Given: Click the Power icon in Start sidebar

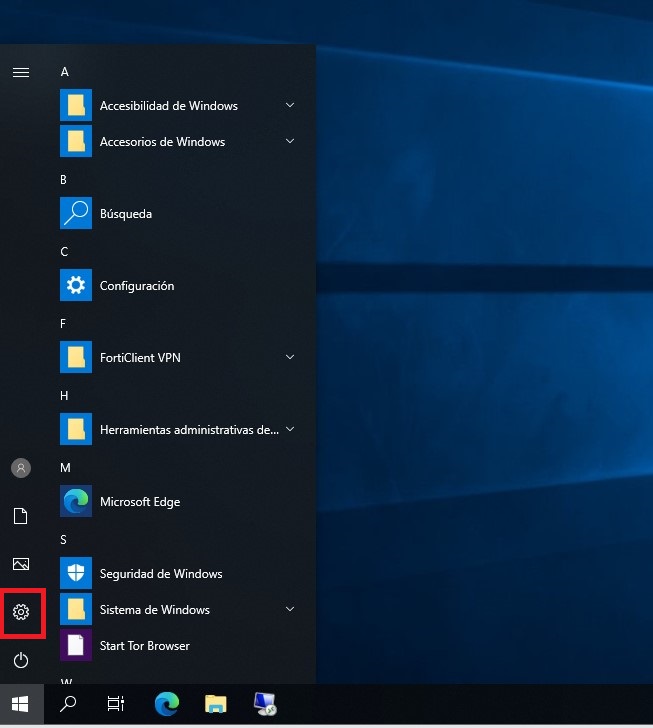Looking at the screenshot, I should pos(21,660).
